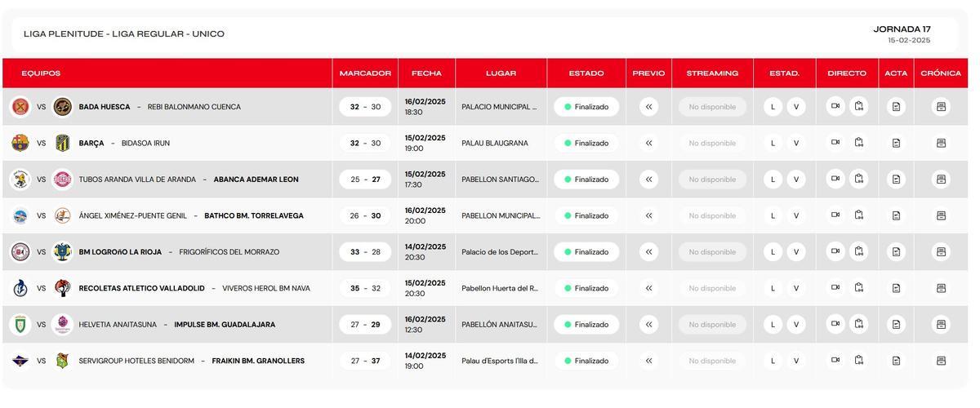Screen dimensions: 980x408
Task: Click No disponible streaming for Barça match
Action: pyautogui.click(x=712, y=143)
